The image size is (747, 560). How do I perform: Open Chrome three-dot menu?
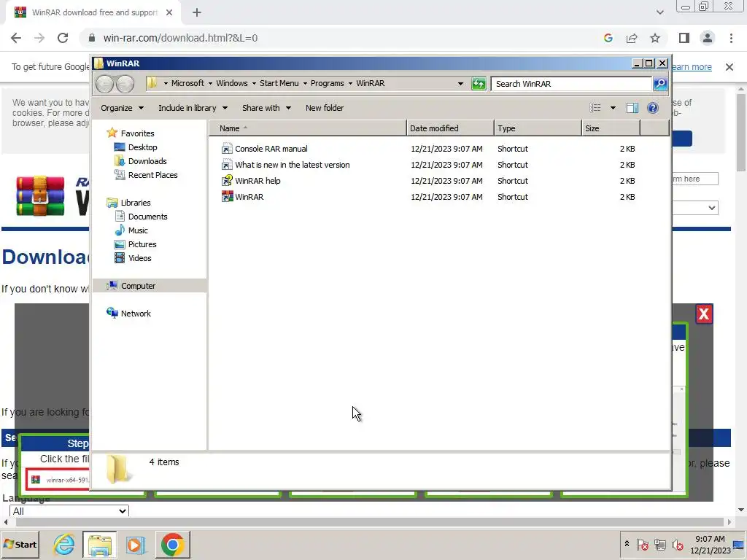coord(731,38)
